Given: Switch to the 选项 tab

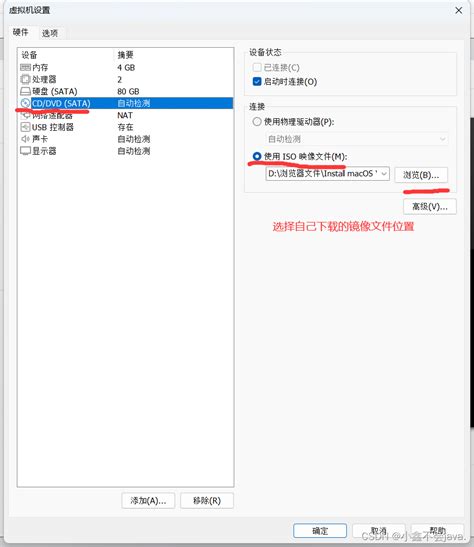Looking at the screenshot, I should (x=50, y=33).
